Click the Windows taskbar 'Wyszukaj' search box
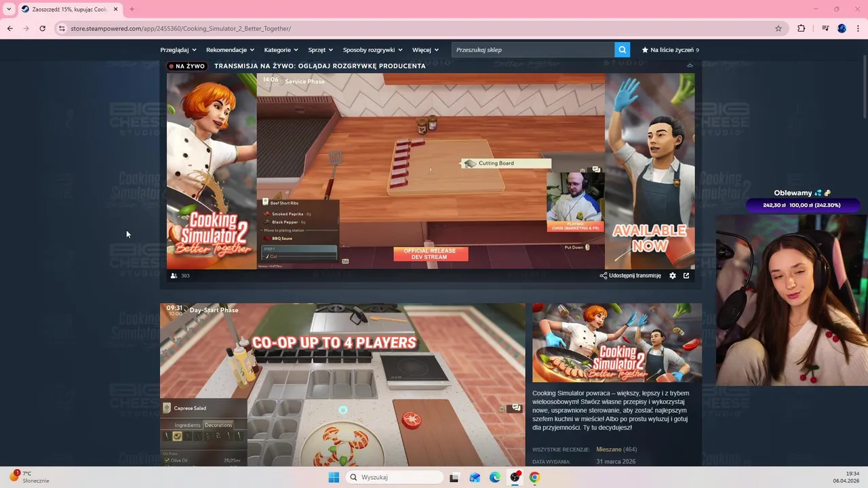Viewport: 868px width, 488px height. tap(395, 477)
